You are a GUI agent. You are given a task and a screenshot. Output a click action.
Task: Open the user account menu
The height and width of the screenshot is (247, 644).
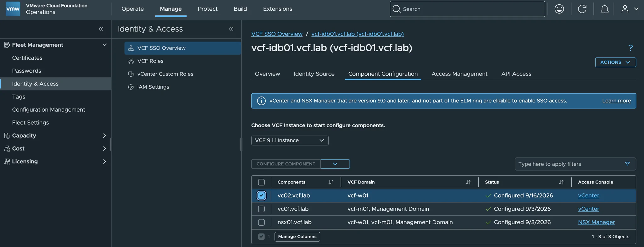click(630, 9)
